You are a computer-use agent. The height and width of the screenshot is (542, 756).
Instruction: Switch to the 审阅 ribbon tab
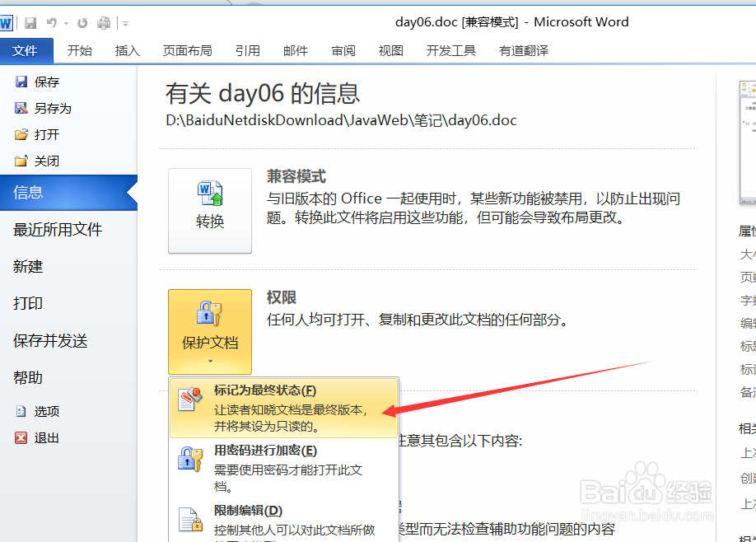click(343, 50)
